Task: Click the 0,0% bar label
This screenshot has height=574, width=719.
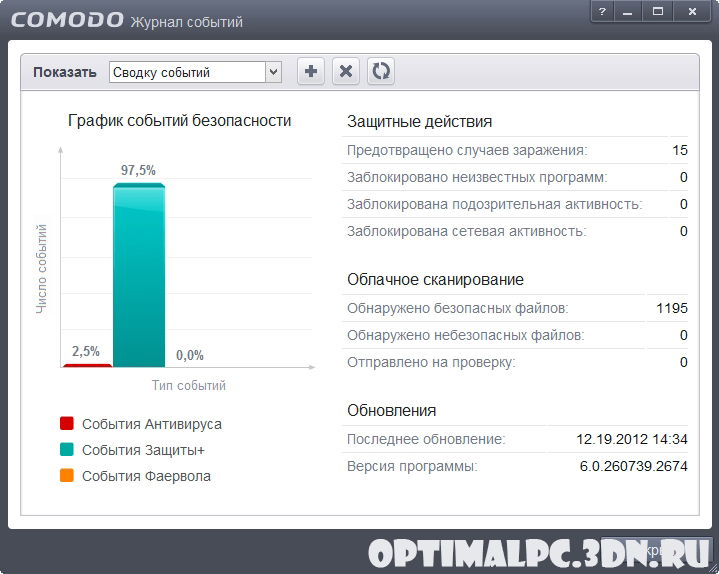Action: click(190, 355)
